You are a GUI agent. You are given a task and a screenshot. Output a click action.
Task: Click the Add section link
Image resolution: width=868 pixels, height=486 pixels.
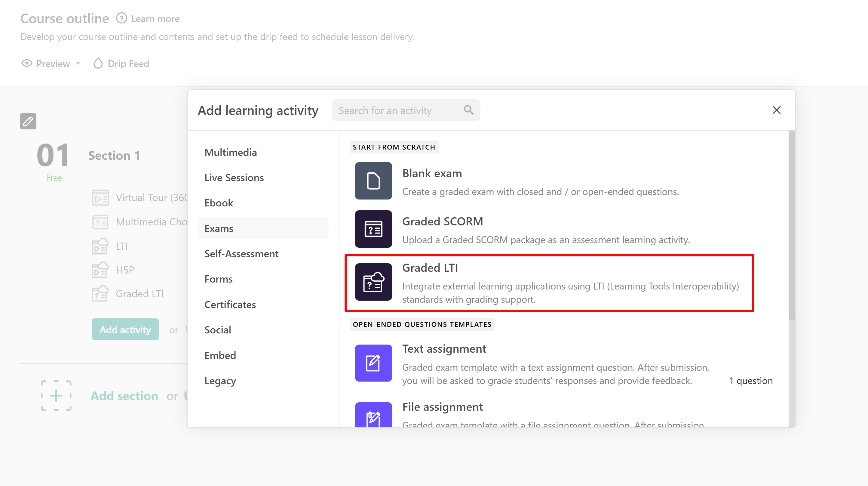pos(124,396)
